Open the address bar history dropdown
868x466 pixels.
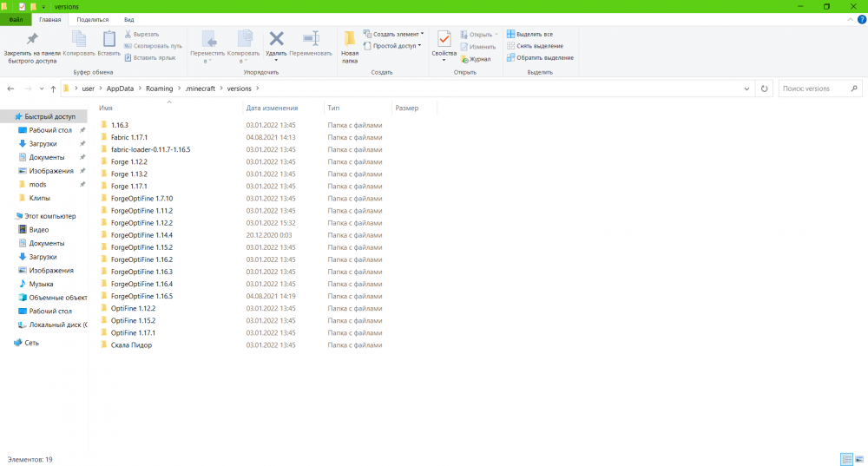coord(746,89)
